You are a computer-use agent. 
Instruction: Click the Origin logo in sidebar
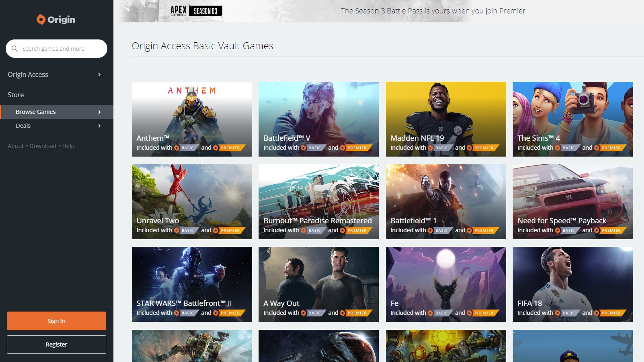(x=56, y=20)
